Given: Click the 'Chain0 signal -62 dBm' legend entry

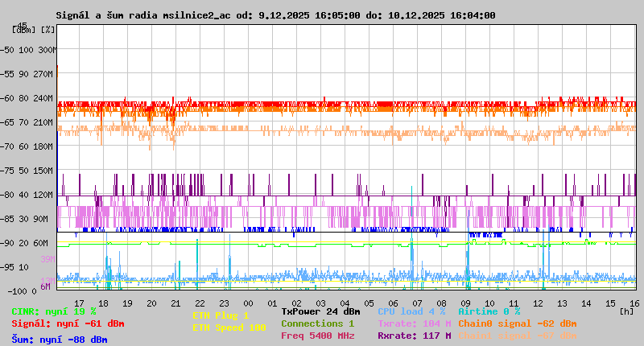Looking at the screenshot, I should coord(517,323).
